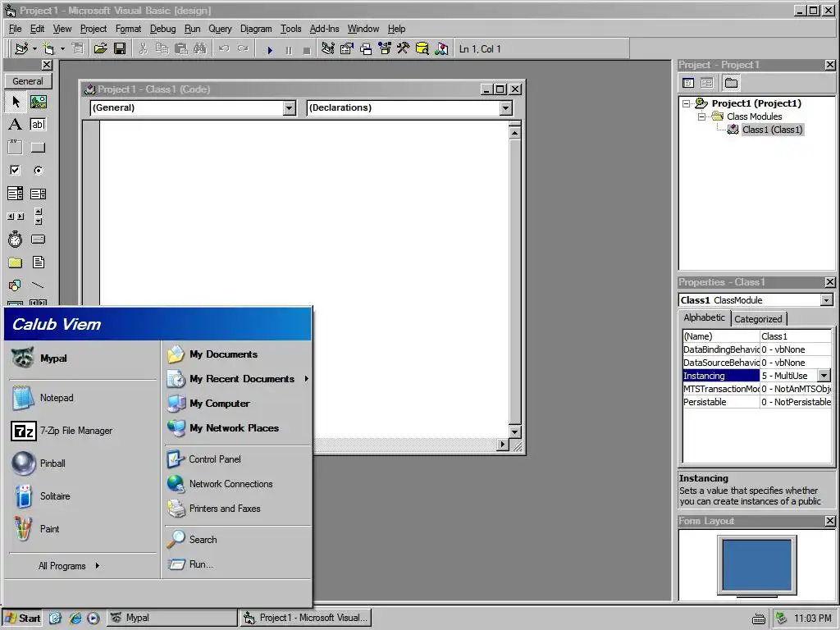Collapse the Class Modules folder node

coord(701,116)
